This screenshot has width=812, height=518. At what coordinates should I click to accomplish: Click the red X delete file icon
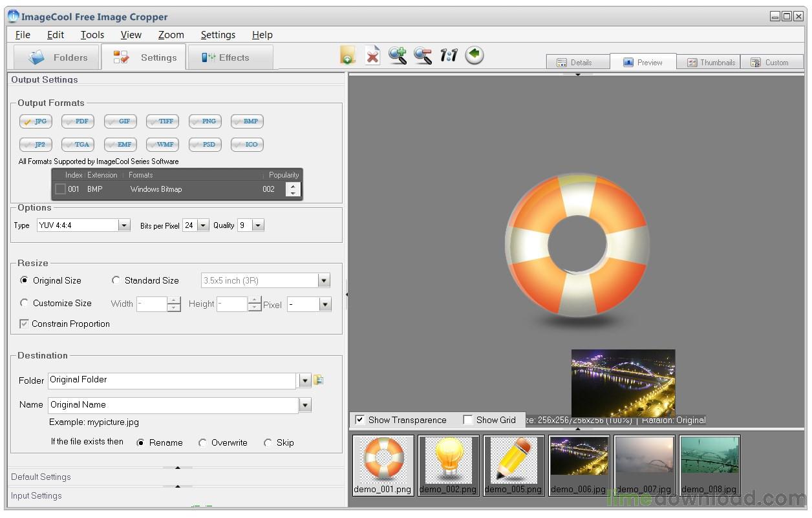[x=372, y=56]
